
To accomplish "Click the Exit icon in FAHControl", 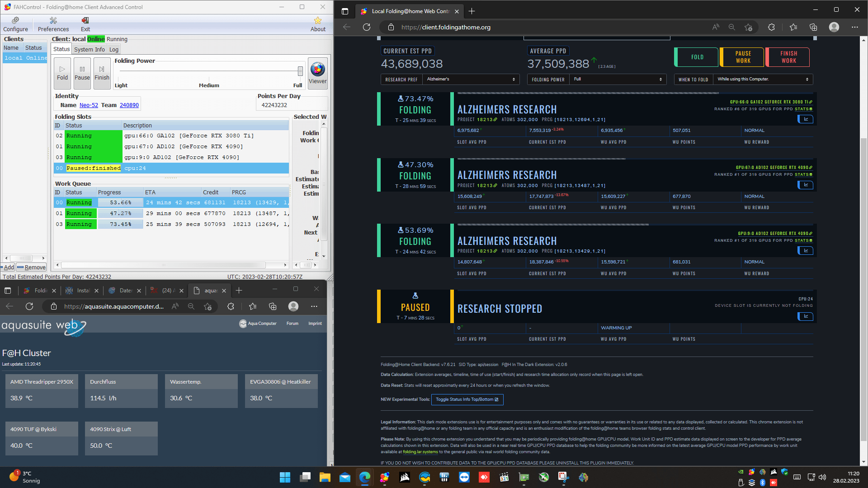I will (85, 24).
